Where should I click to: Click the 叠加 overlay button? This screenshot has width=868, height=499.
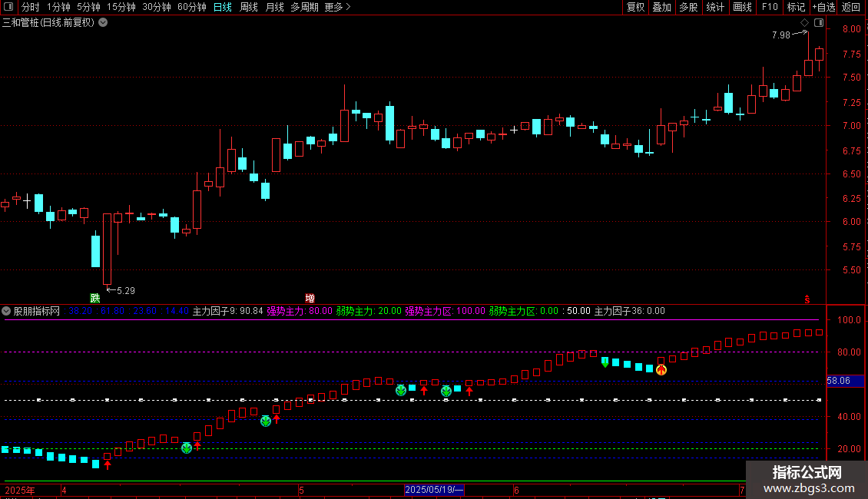[662, 7]
